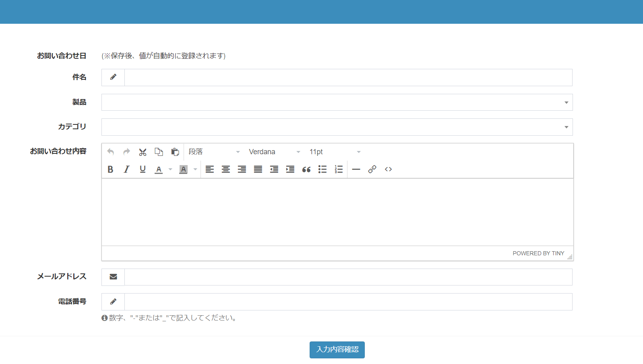Insert a horizontal line in the editor
This screenshot has width=643, height=364.
(356, 170)
